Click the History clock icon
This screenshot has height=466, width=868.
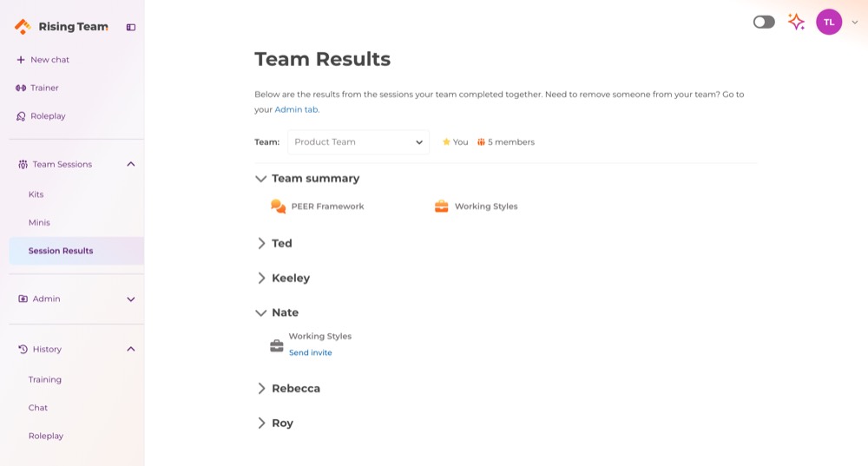pos(23,349)
